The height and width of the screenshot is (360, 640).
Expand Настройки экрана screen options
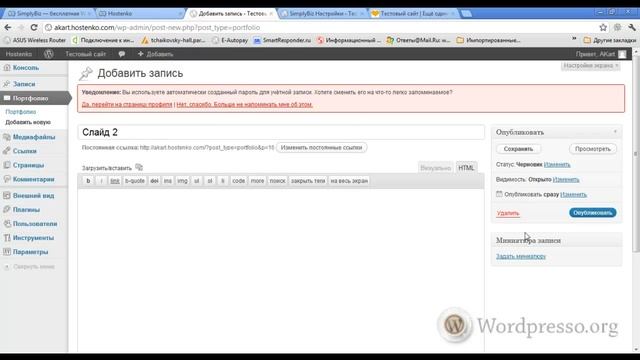click(x=591, y=66)
